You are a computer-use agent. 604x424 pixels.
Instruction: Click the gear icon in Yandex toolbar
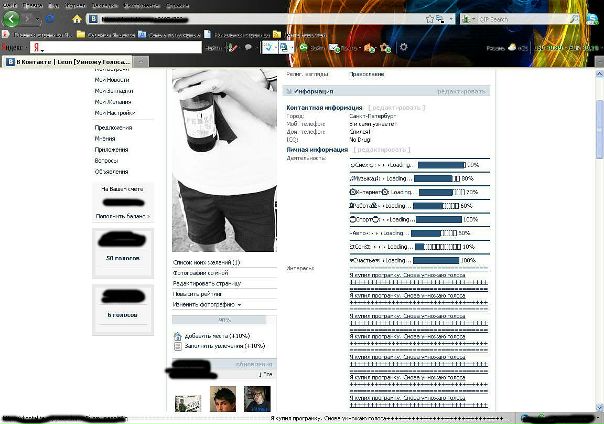tap(403, 47)
